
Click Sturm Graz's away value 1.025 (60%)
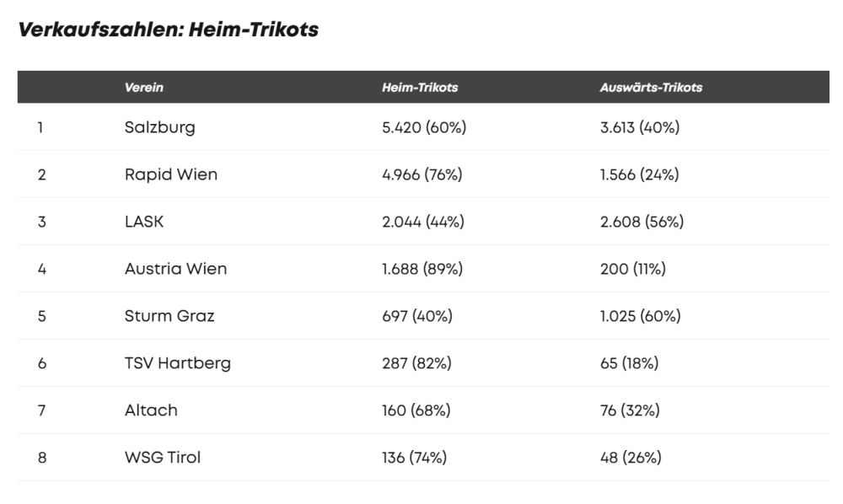coord(640,317)
